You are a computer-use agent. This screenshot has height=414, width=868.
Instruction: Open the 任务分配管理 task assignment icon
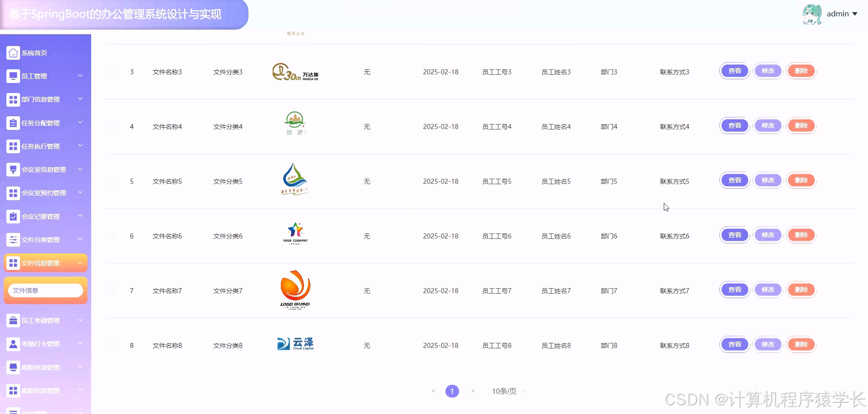(x=13, y=123)
